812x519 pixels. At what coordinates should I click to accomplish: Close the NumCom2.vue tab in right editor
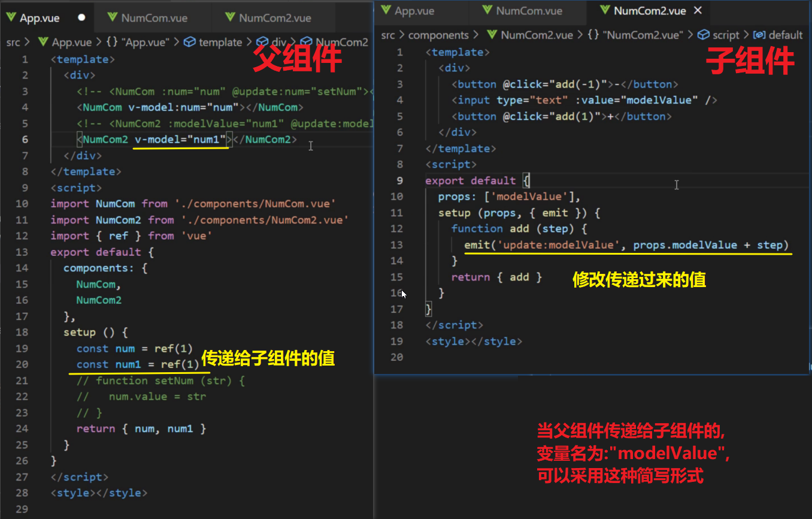coord(697,11)
